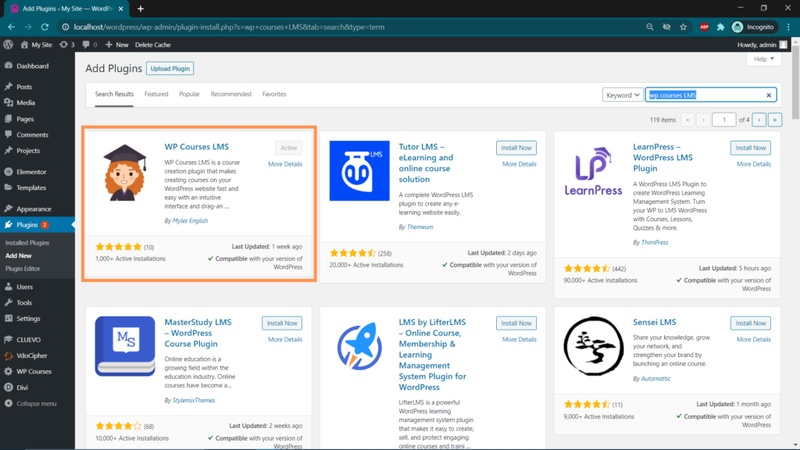The width and height of the screenshot is (800, 450).
Task: Clear the plugin search field text
Action: [769, 95]
